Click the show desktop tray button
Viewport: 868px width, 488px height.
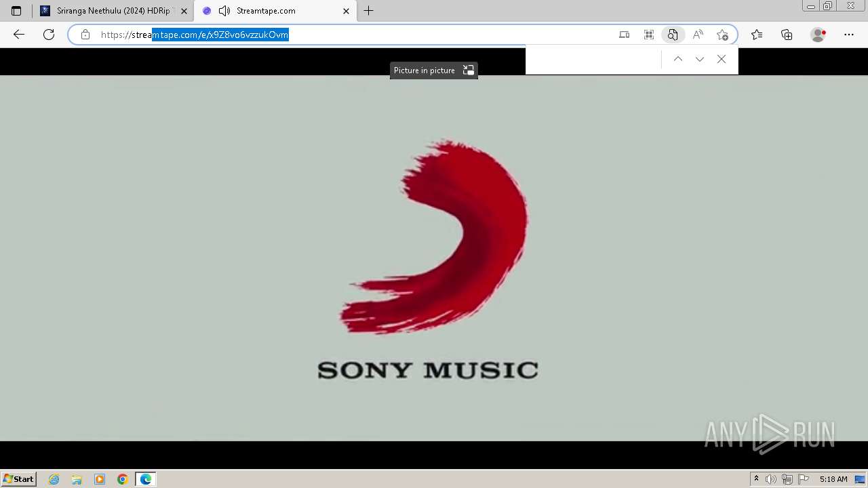[x=860, y=479]
